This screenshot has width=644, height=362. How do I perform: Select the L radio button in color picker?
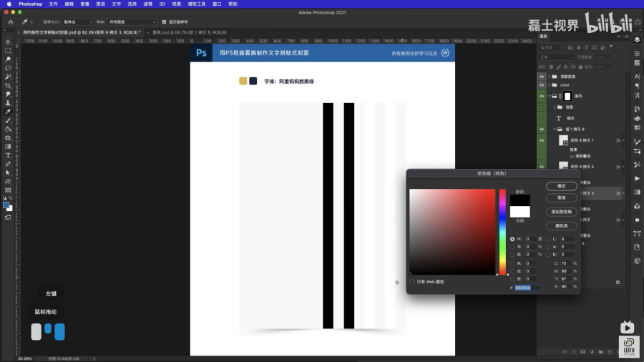(x=548, y=239)
